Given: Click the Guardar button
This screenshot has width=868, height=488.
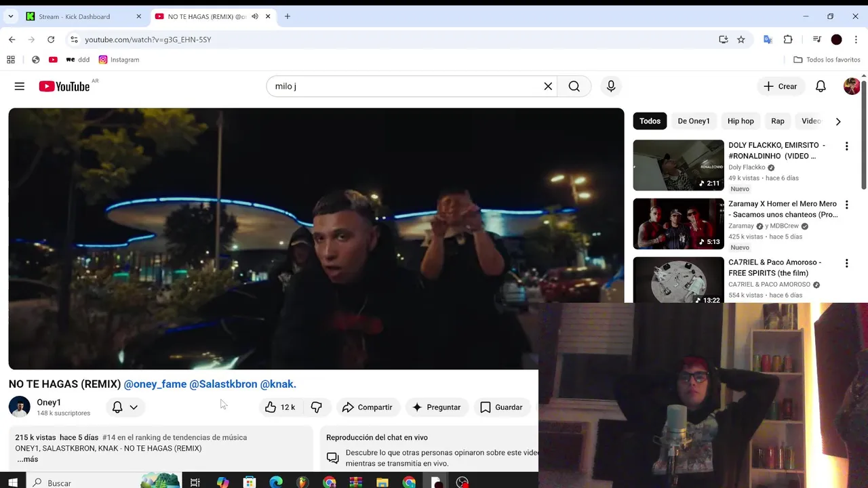Looking at the screenshot, I should point(502,407).
